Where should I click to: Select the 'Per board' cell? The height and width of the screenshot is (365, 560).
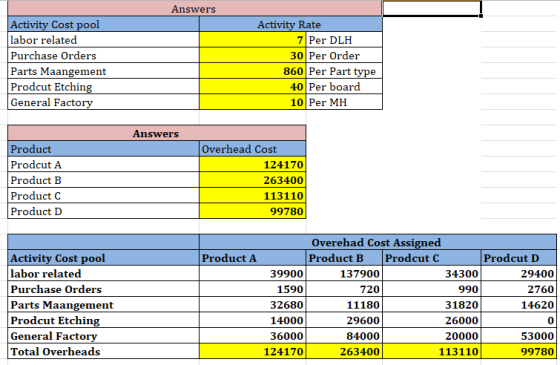coord(344,86)
